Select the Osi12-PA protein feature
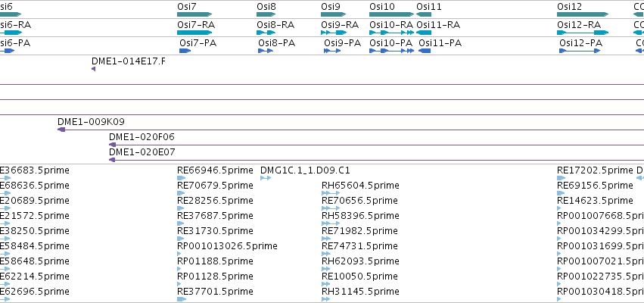644x303 pixels. (x=580, y=51)
